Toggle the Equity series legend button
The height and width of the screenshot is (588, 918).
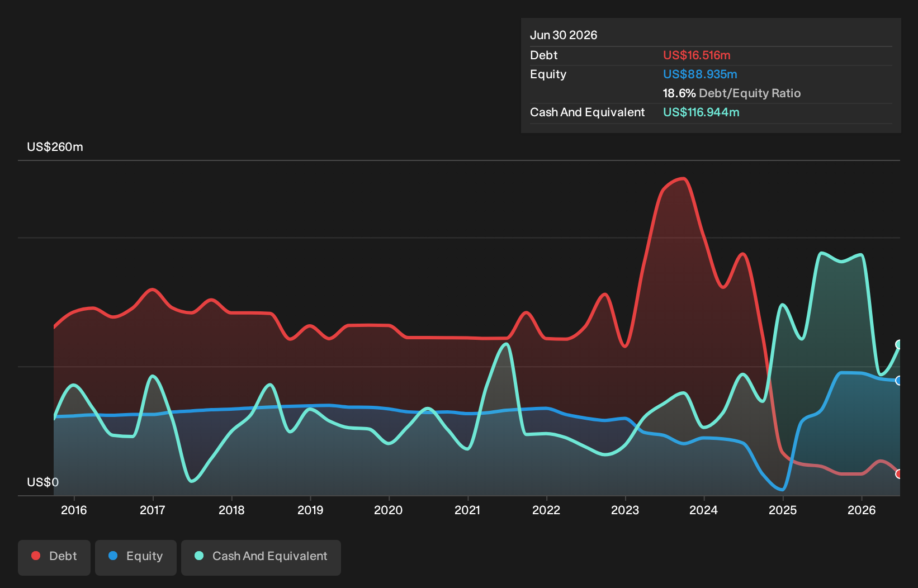coord(136,557)
